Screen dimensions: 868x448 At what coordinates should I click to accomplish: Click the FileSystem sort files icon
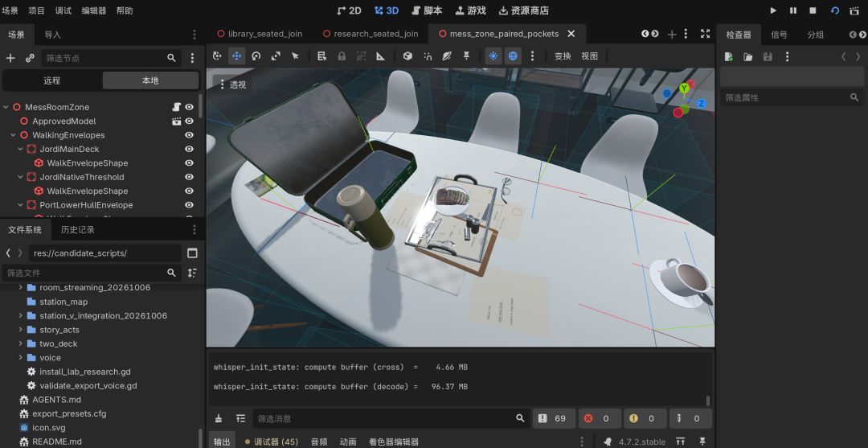pyautogui.click(x=192, y=273)
